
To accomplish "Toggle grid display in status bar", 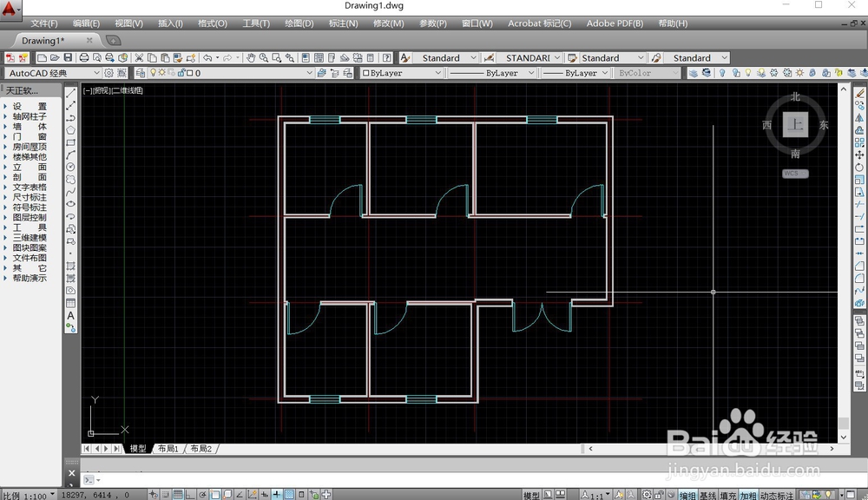I will 178,495.
